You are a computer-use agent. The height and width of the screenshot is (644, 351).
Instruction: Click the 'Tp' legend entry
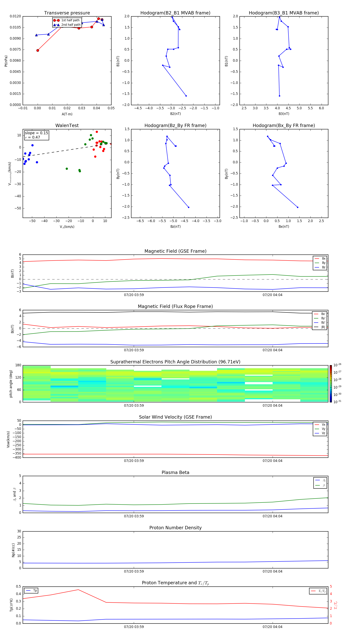tap(31, 591)
